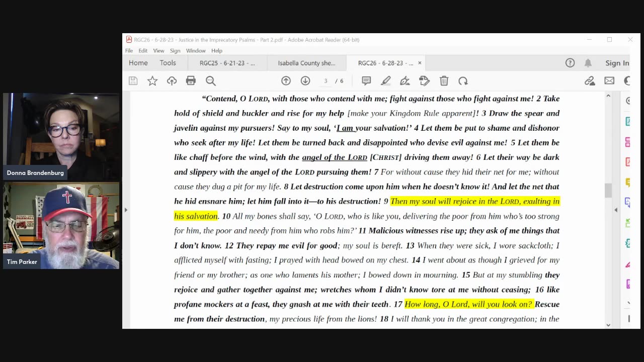This screenshot has width=644, height=362.
Task: Bookmark the file with the star icon
Action: point(152,81)
